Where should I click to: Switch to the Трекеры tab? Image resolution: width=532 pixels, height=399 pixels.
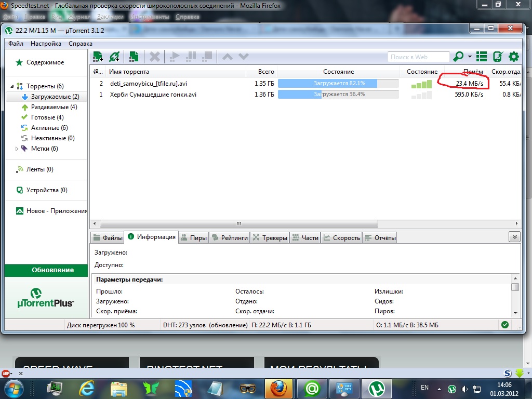tap(270, 238)
